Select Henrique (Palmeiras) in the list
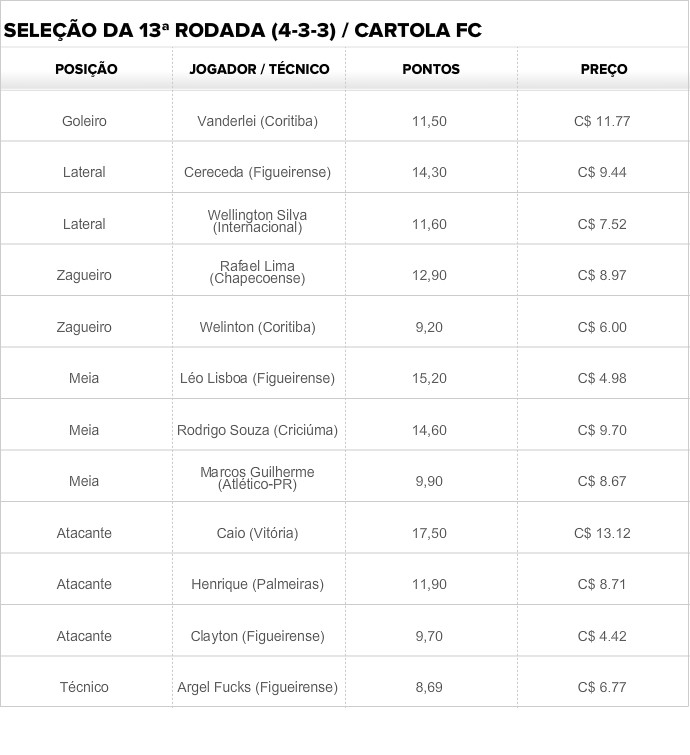Image resolution: width=690 pixels, height=755 pixels. (257, 584)
